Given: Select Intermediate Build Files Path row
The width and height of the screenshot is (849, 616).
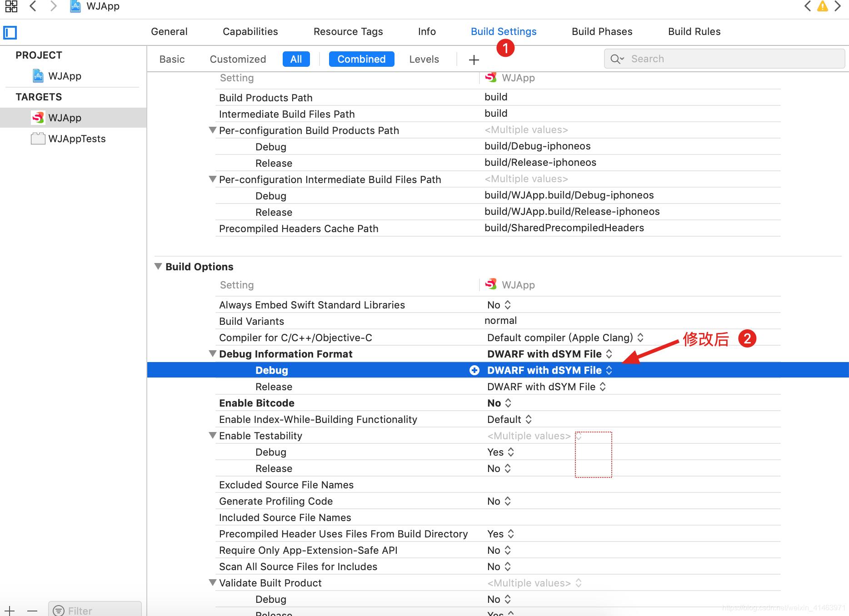Looking at the screenshot, I should (x=498, y=114).
